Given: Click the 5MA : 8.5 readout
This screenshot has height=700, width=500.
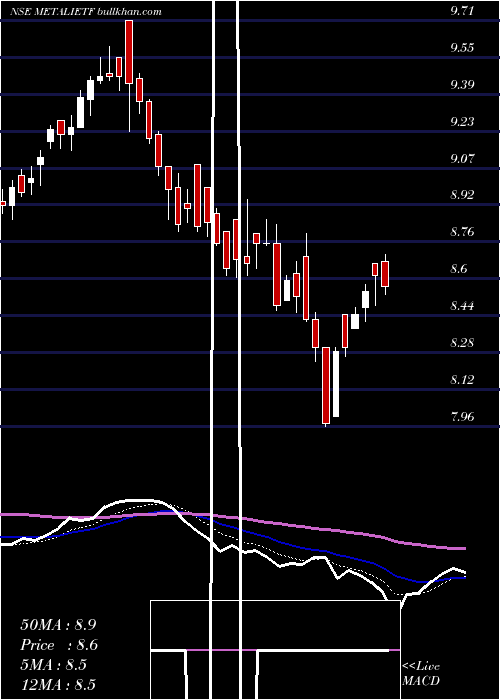Looking at the screenshot, I should point(54,665).
